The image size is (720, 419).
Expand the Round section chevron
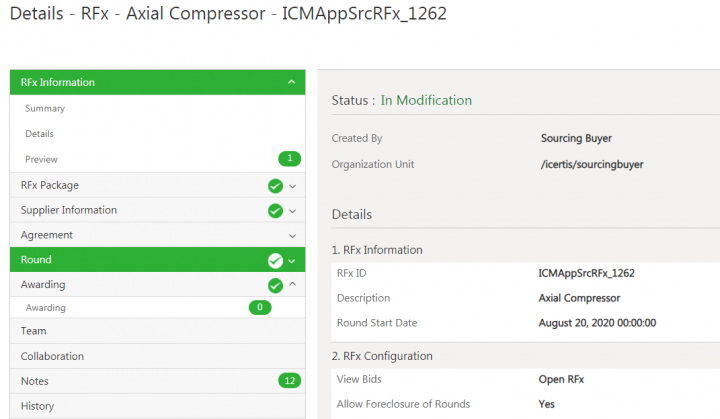point(292,261)
